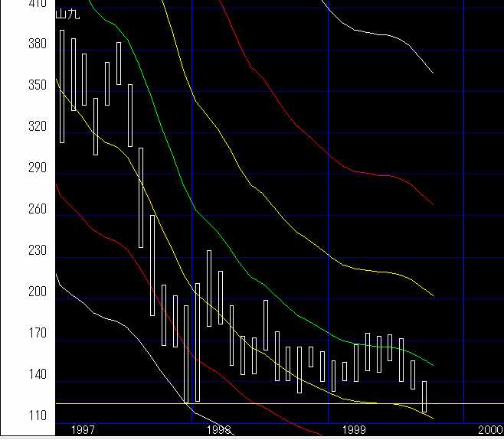The height and width of the screenshot is (440, 504).
Task: Click the last candlestick on the right
Action: pos(424,396)
